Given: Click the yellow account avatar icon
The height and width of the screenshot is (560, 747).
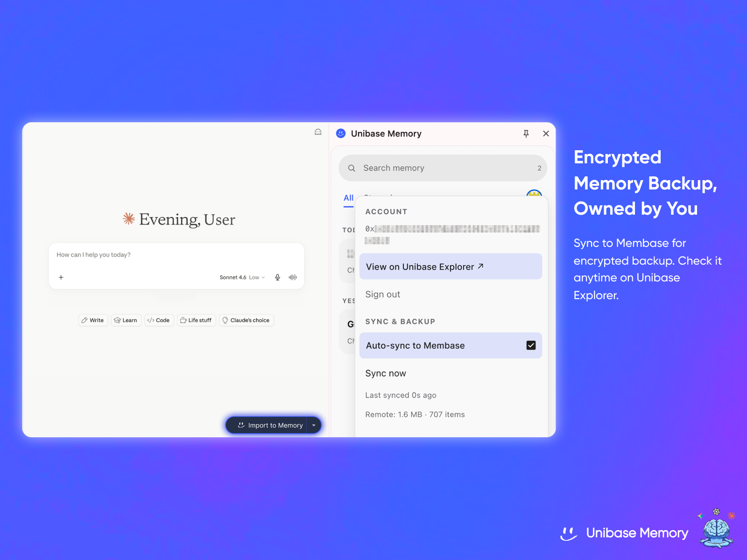Looking at the screenshot, I should pos(534,193).
